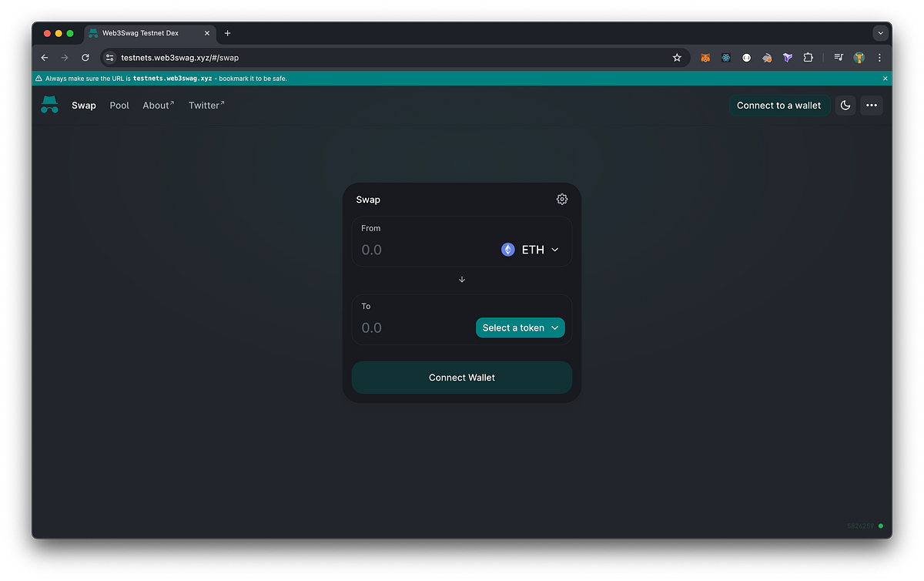The image size is (924, 581).
Task: Open the app's ellipsis (...) menu
Action: click(x=871, y=105)
